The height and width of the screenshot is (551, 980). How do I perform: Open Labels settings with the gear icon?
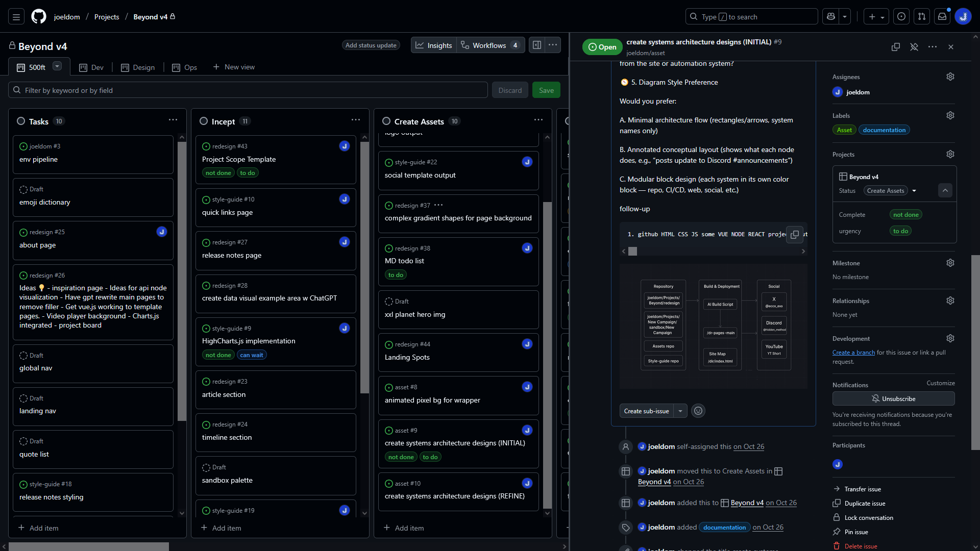(950, 115)
